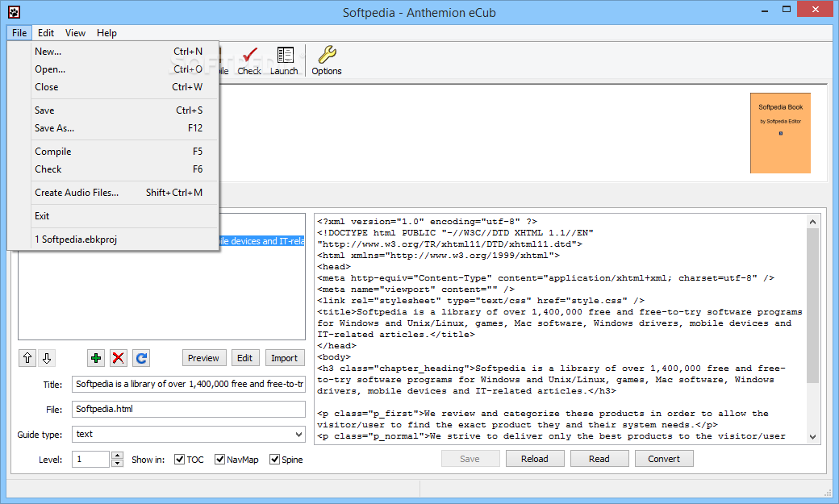Delete the section with the red X icon

pyautogui.click(x=119, y=358)
